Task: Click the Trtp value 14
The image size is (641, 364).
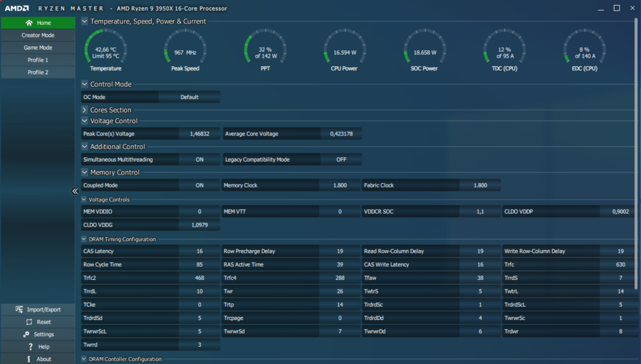Action: click(340, 305)
